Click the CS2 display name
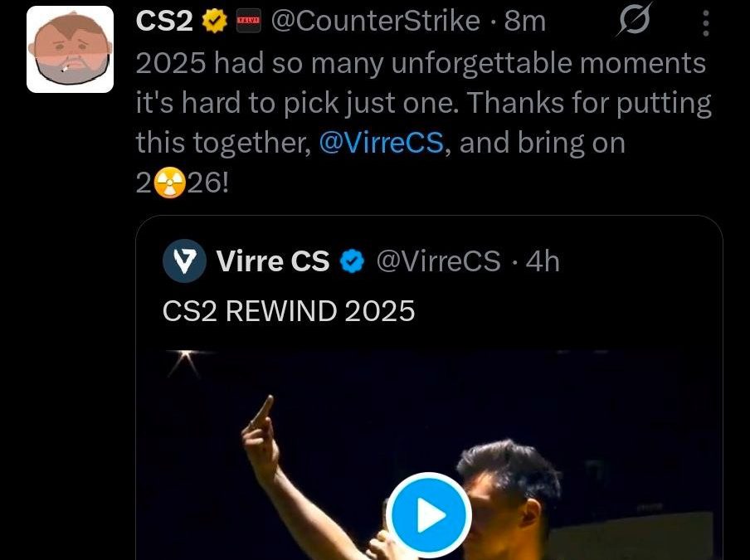Screen dimensions: 750x560 (165, 22)
